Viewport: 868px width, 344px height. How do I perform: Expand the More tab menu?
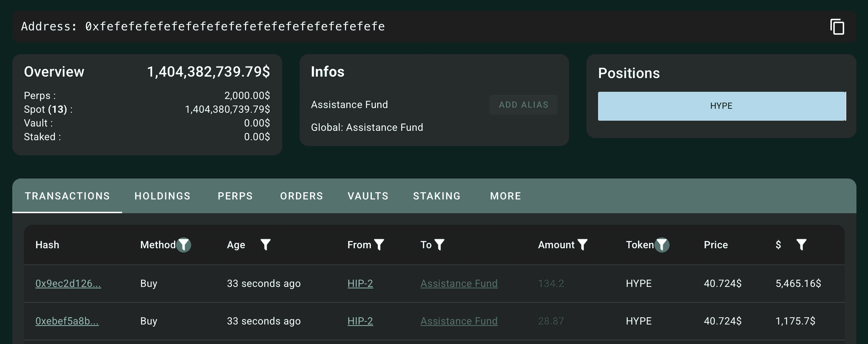(x=506, y=196)
